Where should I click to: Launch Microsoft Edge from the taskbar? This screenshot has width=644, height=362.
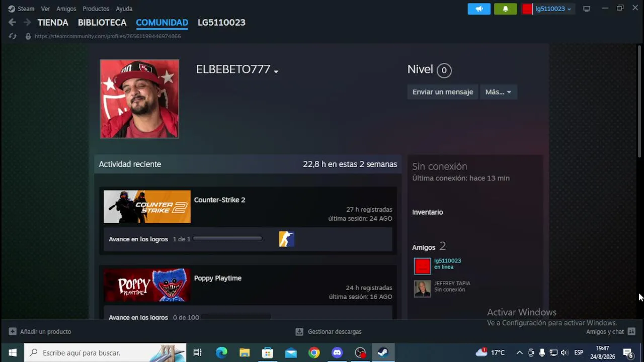tap(221, 352)
